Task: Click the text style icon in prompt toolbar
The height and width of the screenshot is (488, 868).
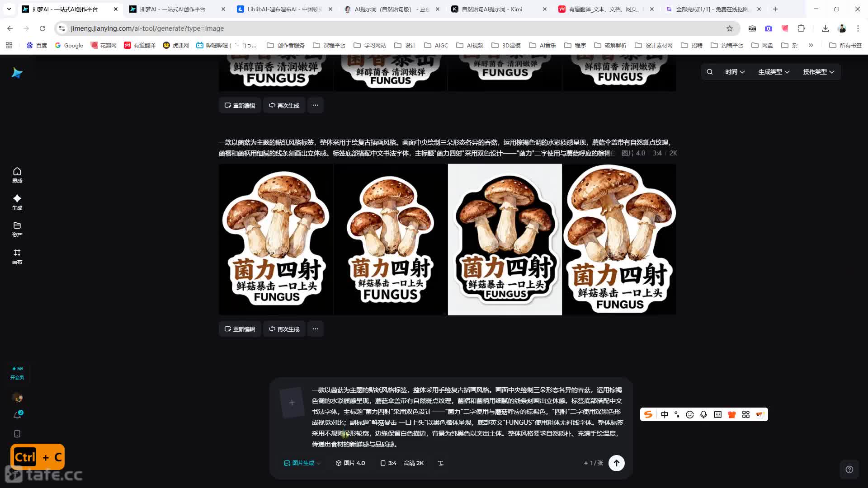Action: click(x=441, y=463)
